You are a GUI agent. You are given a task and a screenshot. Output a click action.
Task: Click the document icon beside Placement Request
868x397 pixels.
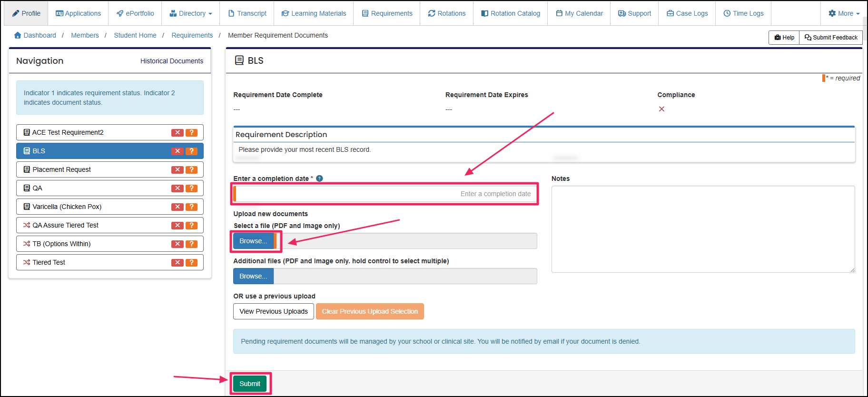coord(27,169)
